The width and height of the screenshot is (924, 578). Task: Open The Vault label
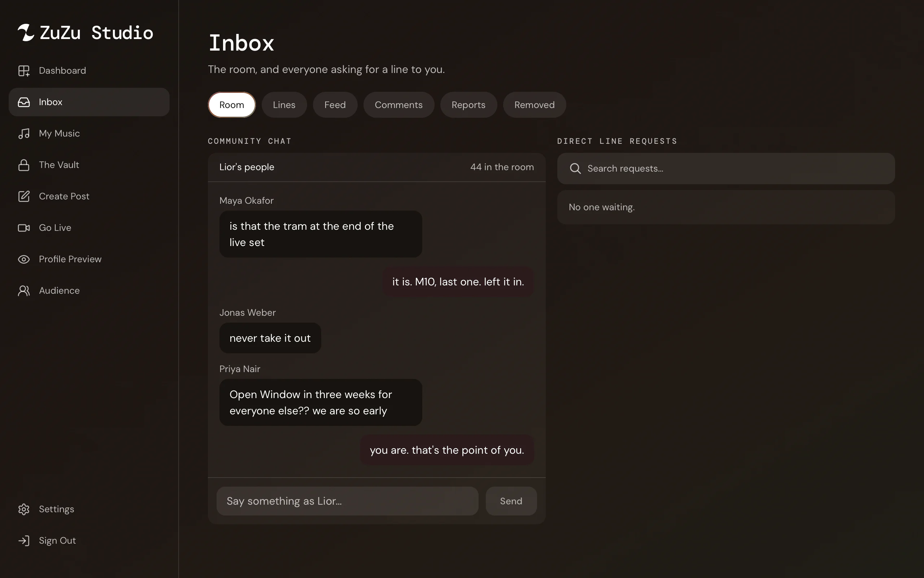tap(59, 165)
